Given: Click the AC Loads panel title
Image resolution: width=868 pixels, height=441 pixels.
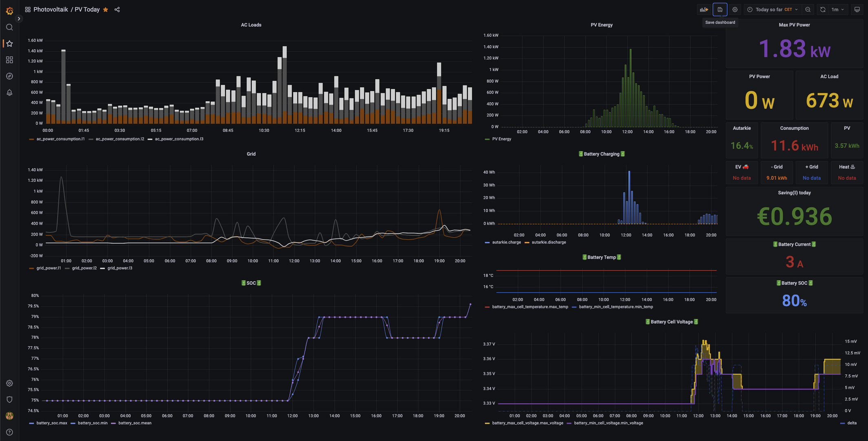Looking at the screenshot, I should tap(251, 25).
